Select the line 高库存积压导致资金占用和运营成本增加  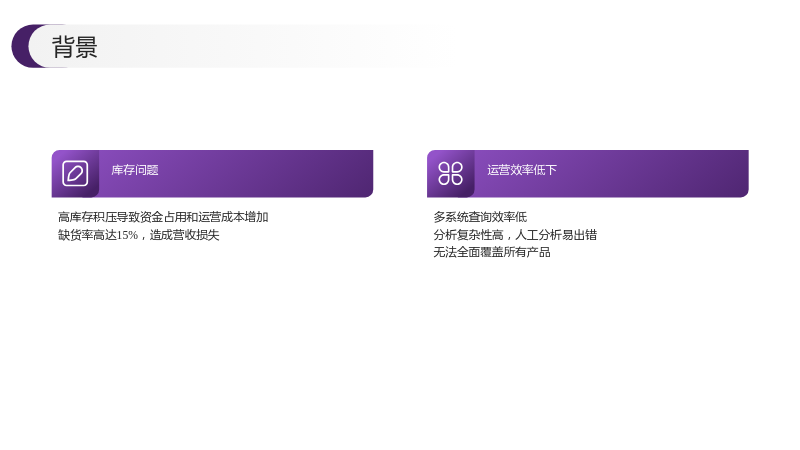click(x=163, y=217)
